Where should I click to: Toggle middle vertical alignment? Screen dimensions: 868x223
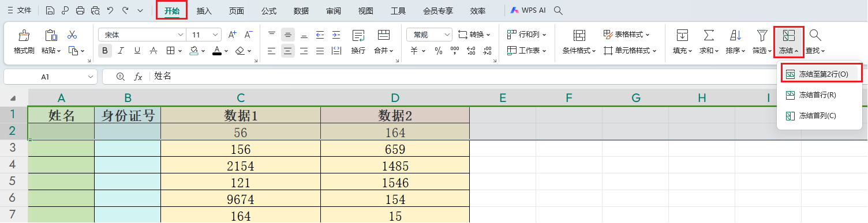coord(288,35)
